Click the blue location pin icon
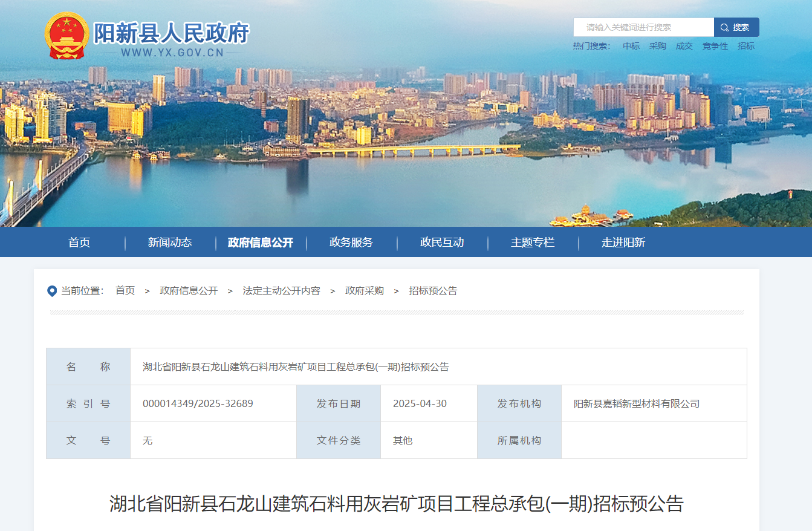 click(52, 292)
